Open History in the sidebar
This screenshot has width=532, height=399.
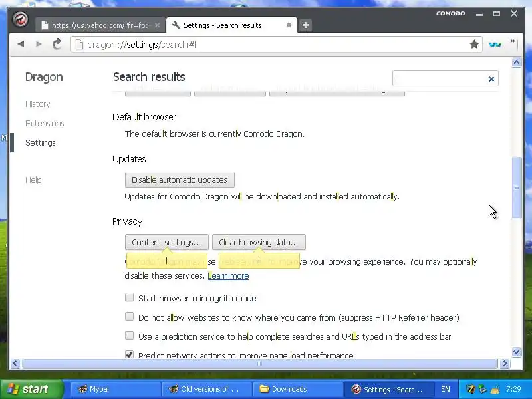[x=38, y=104]
